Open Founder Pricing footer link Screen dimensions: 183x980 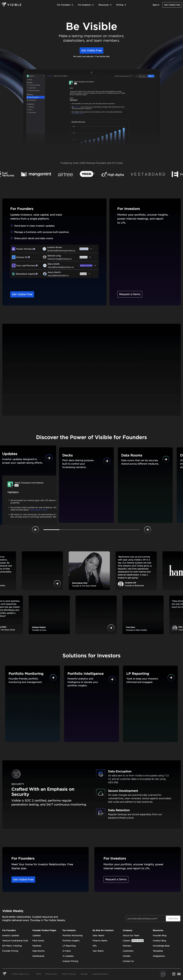[x=10, y=951]
